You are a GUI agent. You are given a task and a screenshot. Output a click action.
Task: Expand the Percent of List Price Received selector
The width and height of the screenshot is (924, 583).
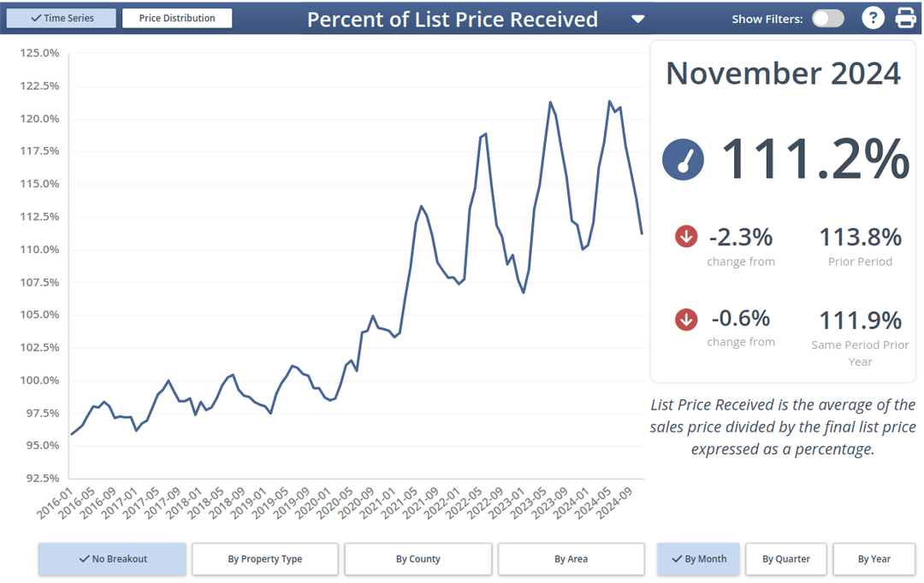[452, 19]
